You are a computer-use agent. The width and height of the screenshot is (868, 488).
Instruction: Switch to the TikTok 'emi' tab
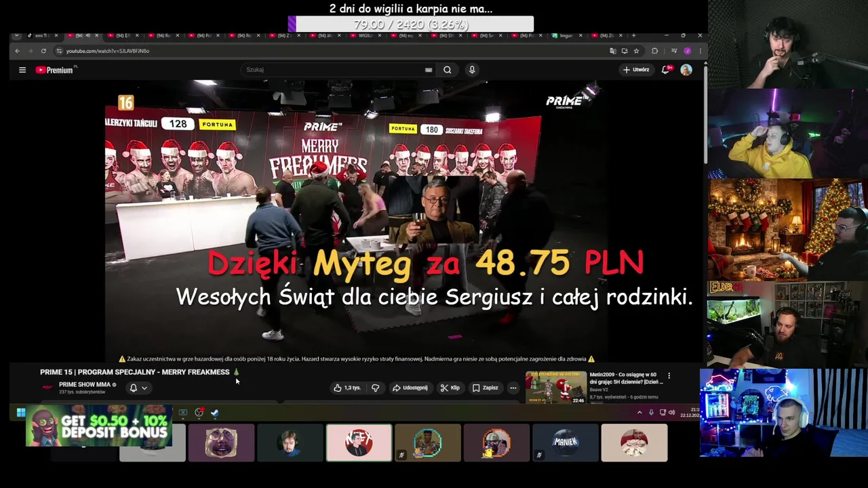click(41, 35)
